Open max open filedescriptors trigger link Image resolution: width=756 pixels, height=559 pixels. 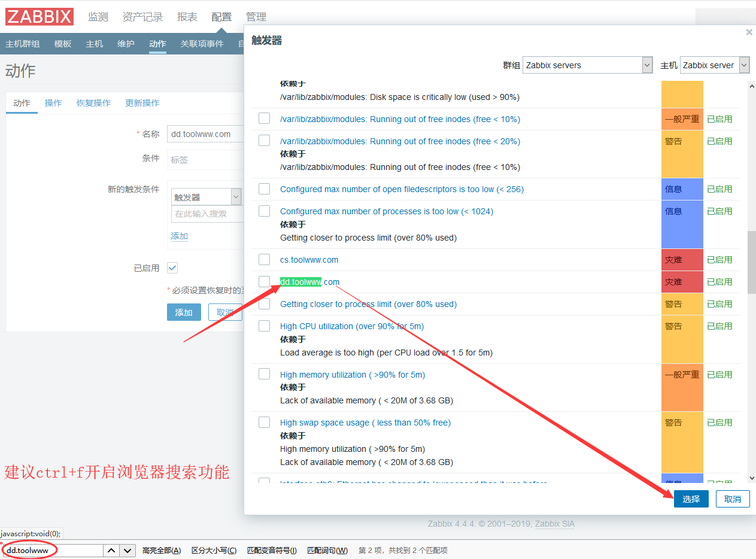click(x=402, y=189)
